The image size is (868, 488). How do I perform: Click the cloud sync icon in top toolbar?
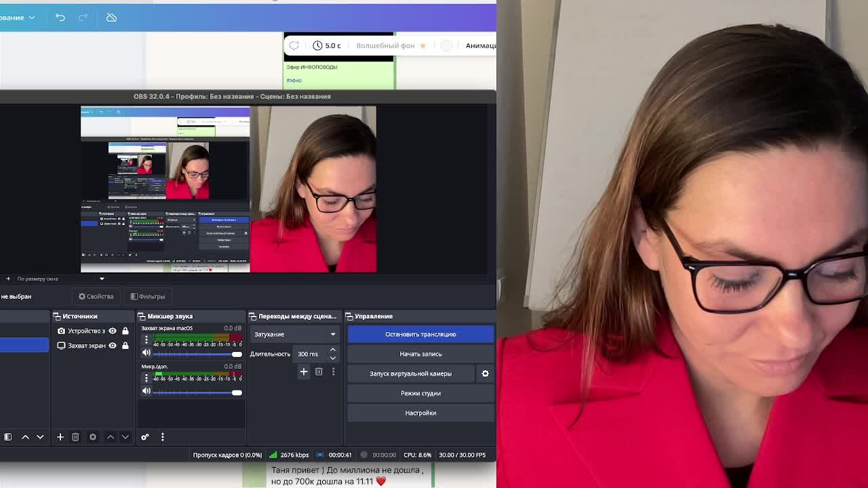[111, 17]
